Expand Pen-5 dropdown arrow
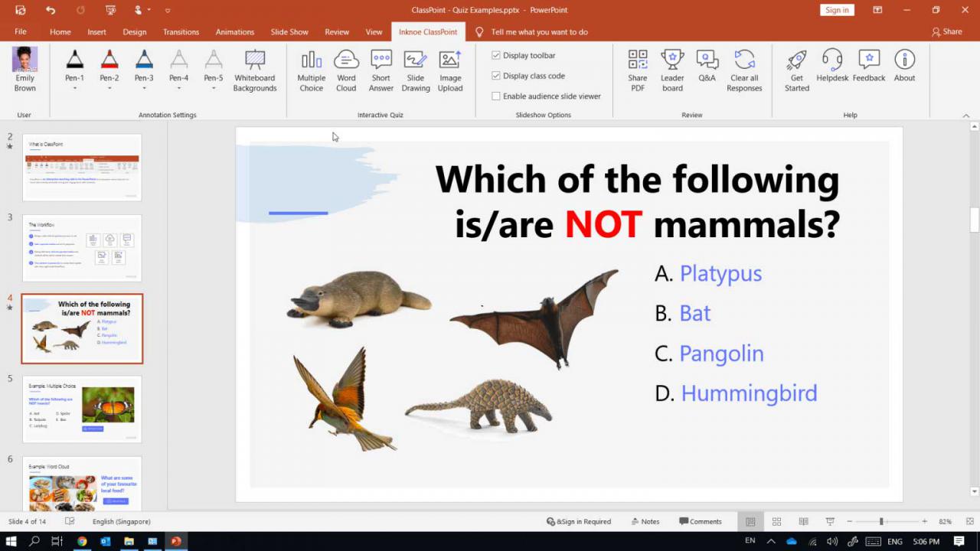This screenshot has height=551, width=980. tap(214, 88)
